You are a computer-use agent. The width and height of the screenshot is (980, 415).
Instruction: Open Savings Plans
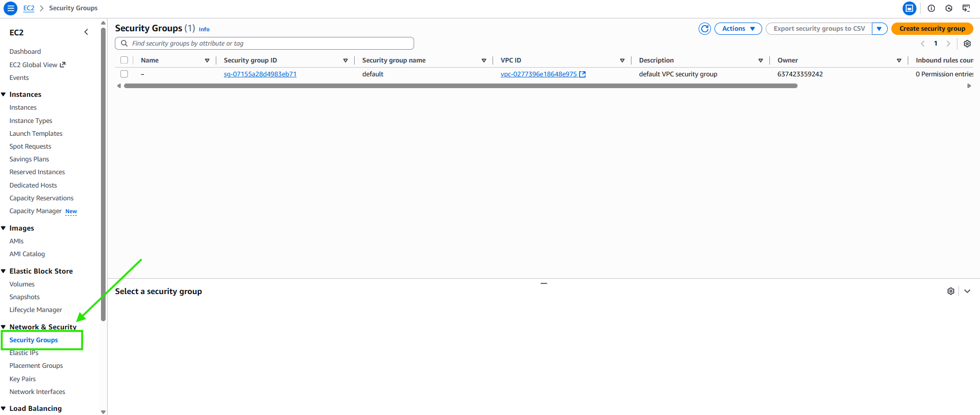(x=29, y=159)
